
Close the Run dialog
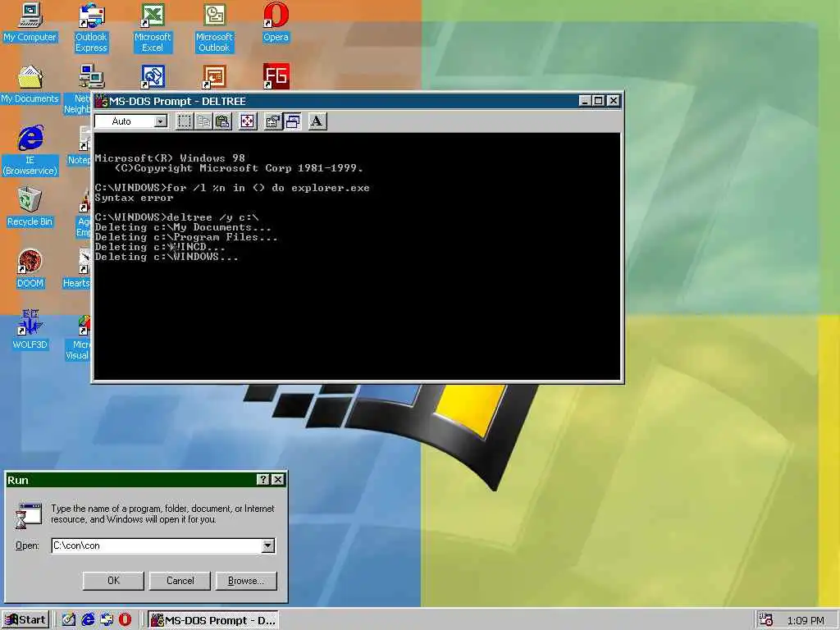pyautogui.click(x=277, y=479)
